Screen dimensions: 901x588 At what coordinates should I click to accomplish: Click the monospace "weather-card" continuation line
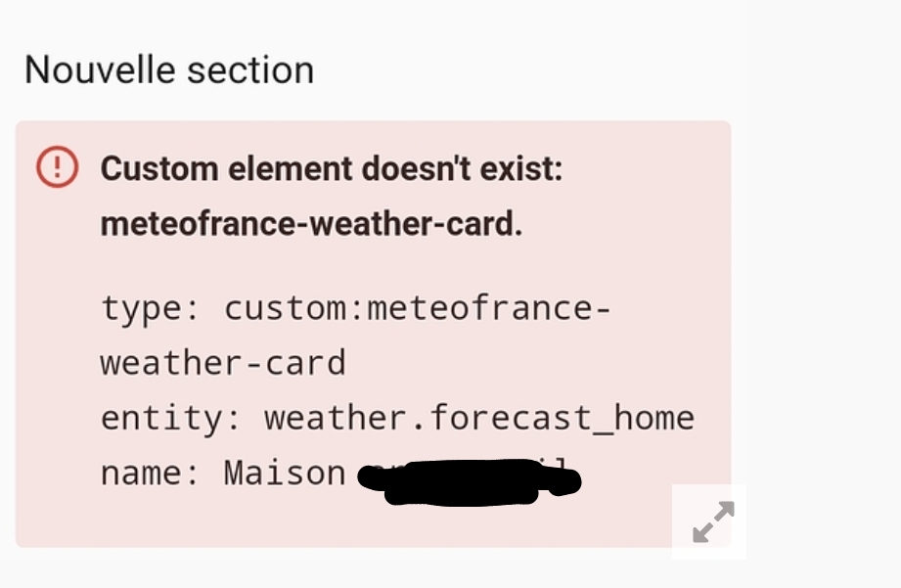[x=223, y=363]
